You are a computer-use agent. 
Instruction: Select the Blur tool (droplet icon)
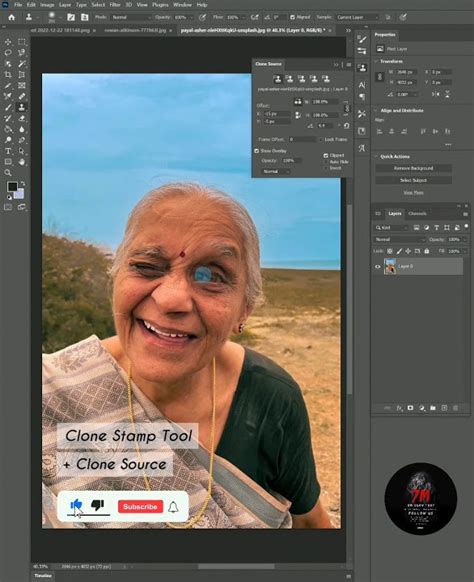click(x=22, y=129)
